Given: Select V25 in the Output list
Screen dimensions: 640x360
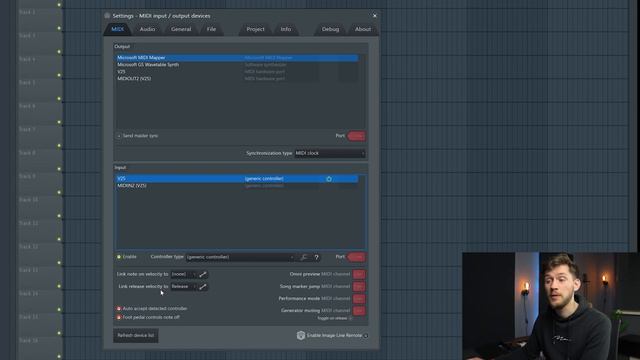Looking at the screenshot, I should click(237, 71).
